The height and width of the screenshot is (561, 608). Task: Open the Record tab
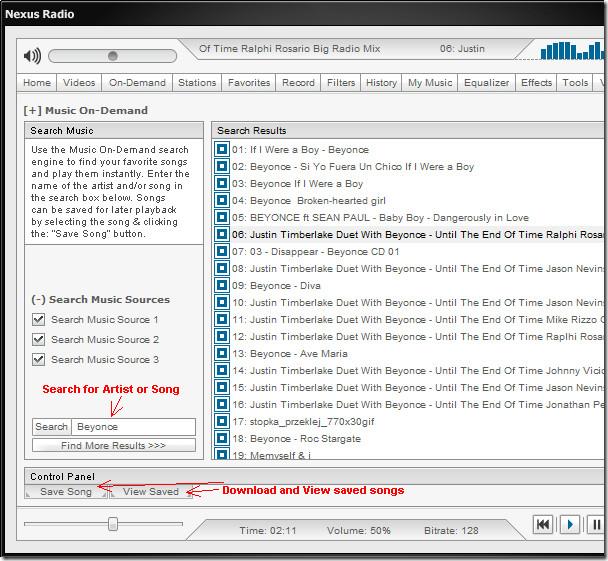pyautogui.click(x=298, y=83)
